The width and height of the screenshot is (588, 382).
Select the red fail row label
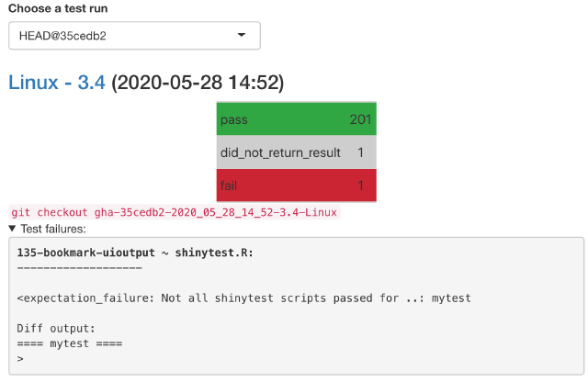point(230,186)
